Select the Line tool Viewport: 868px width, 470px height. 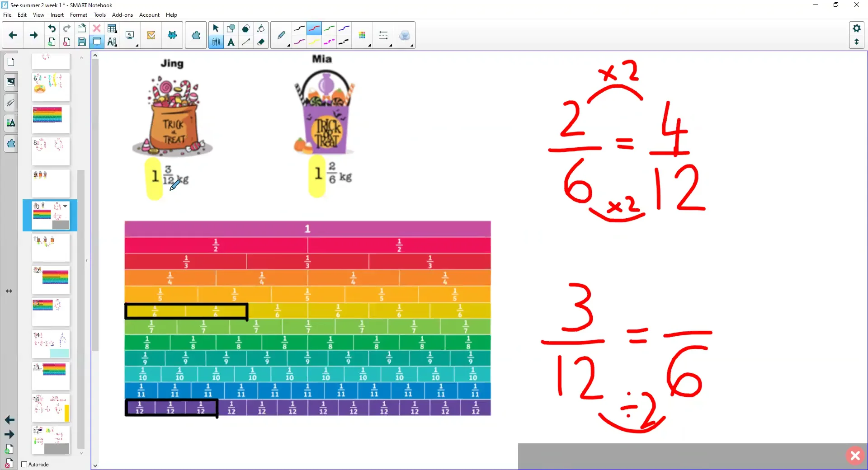click(x=245, y=42)
